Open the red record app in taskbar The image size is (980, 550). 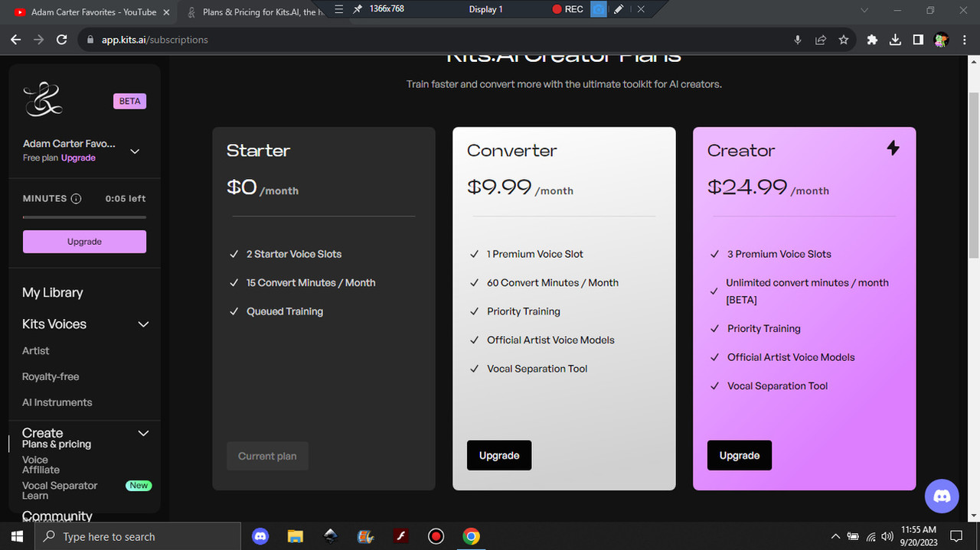436,536
